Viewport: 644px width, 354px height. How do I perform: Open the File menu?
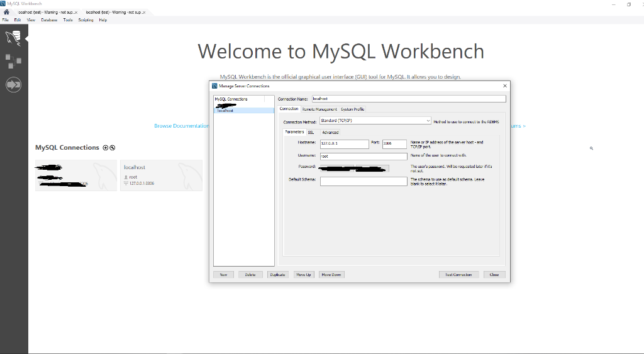point(5,19)
